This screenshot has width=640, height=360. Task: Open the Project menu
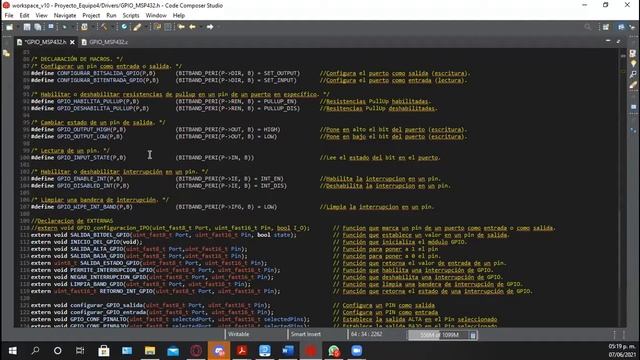[91, 16]
